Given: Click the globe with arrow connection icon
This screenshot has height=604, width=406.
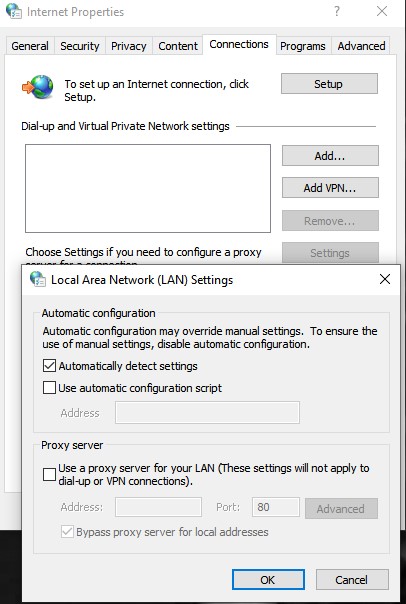Looking at the screenshot, I should tap(38, 86).
